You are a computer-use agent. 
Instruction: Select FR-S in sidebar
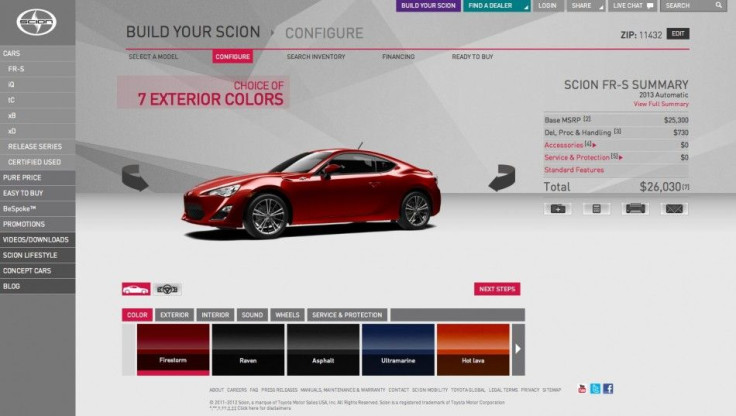point(38,69)
